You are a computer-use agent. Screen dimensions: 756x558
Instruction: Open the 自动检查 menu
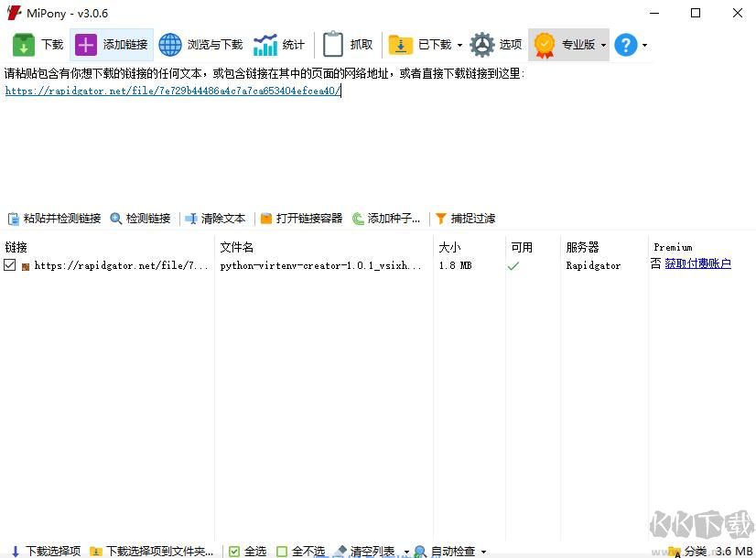click(x=452, y=552)
